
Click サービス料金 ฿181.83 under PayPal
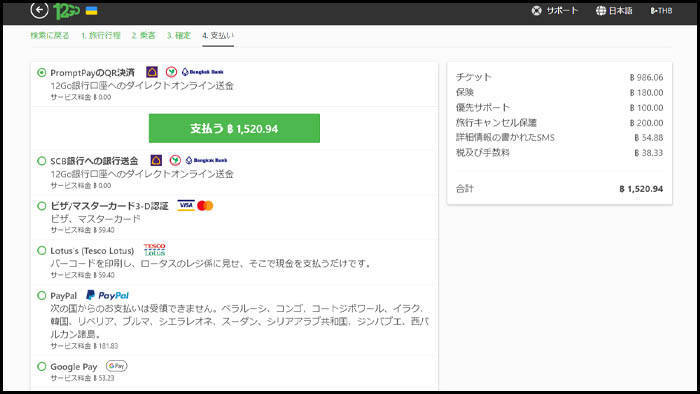pos(84,346)
